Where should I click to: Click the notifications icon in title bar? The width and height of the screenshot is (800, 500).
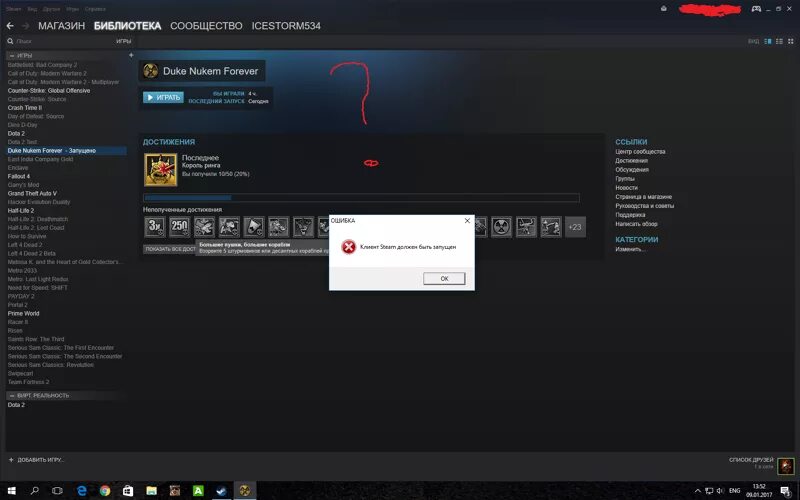pos(663,9)
